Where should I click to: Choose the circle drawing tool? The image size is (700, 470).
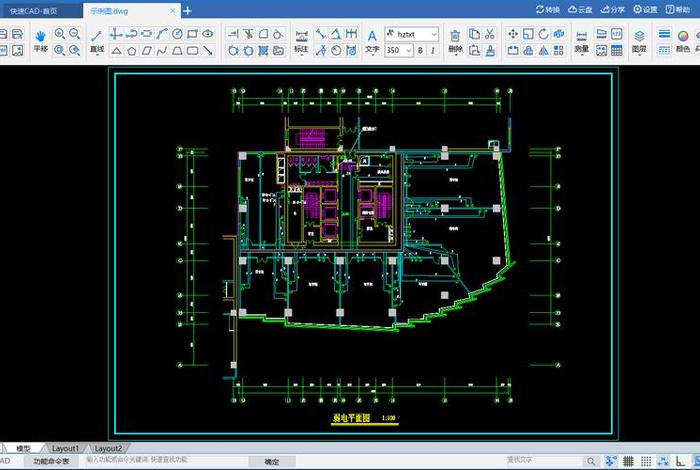[176, 33]
